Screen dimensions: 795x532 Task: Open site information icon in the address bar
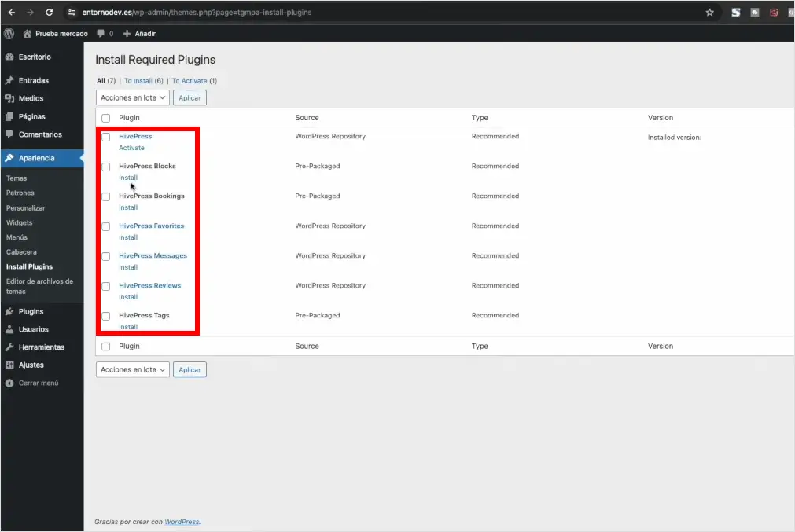tap(72, 12)
